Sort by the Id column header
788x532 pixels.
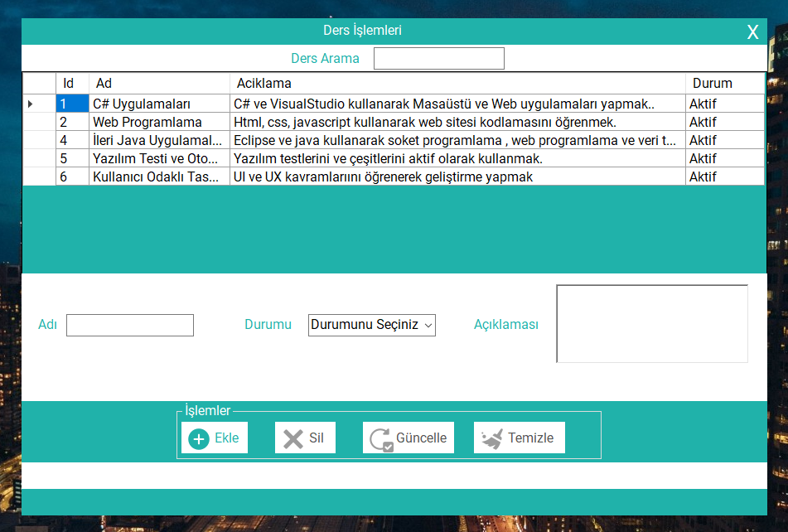(72, 84)
